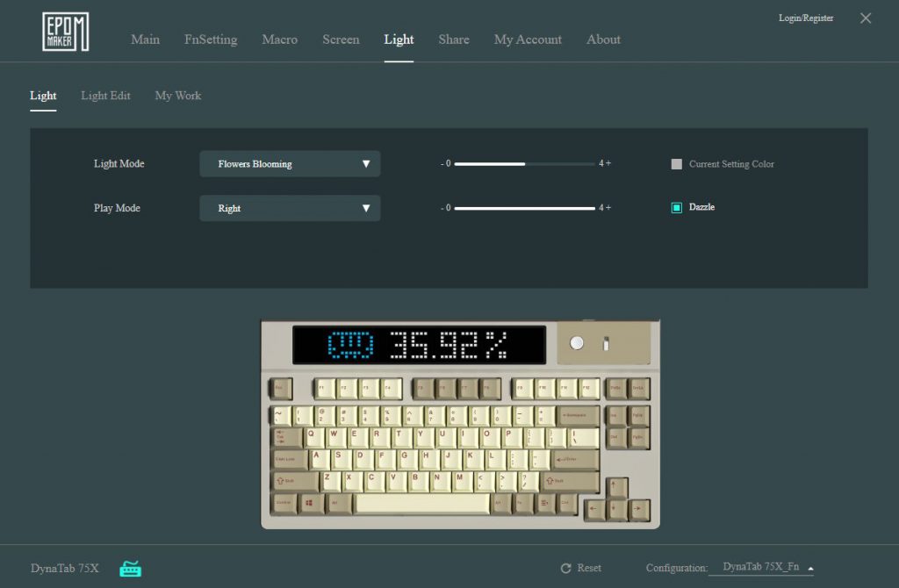This screenshot has height=588, width=899.
Task: Click the Windows key on keyboard image
Action: (309, 503)
